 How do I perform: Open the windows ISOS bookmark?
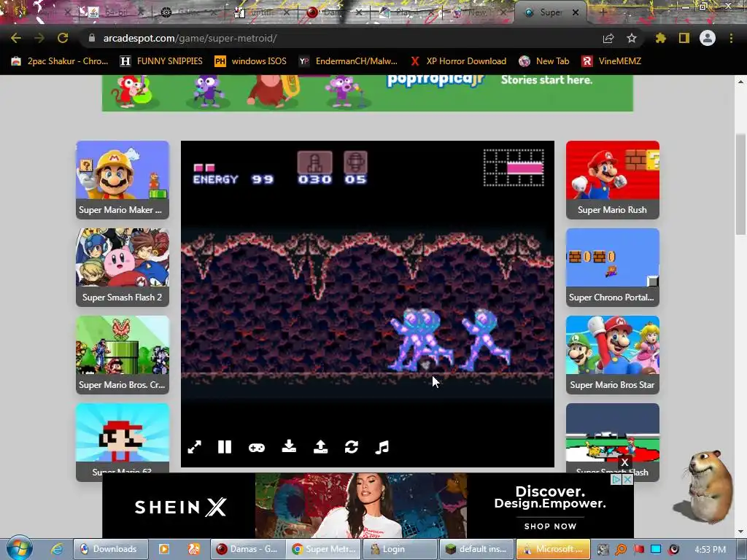[x=251, y=61]
